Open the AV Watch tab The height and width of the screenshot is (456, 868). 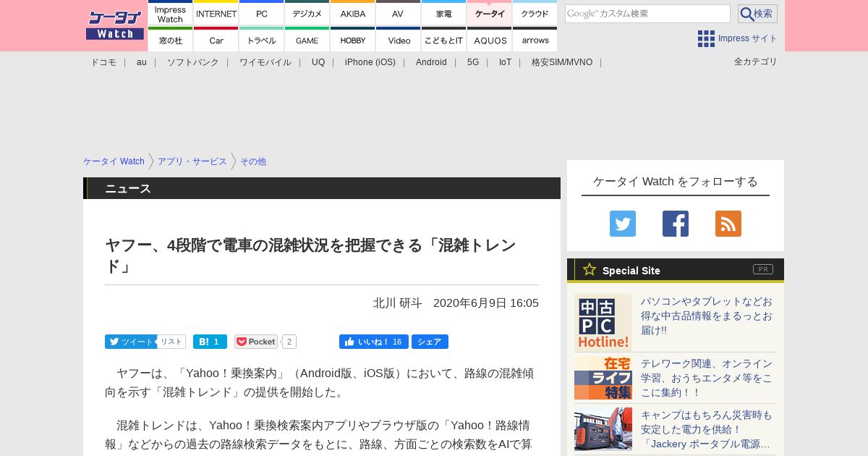399,14
